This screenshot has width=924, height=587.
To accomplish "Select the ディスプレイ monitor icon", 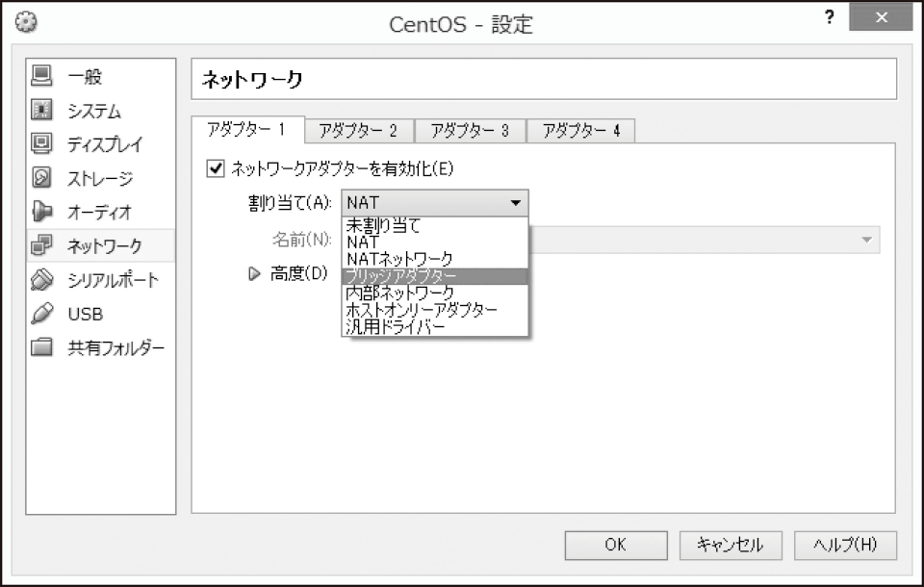I will click(41, 143).
